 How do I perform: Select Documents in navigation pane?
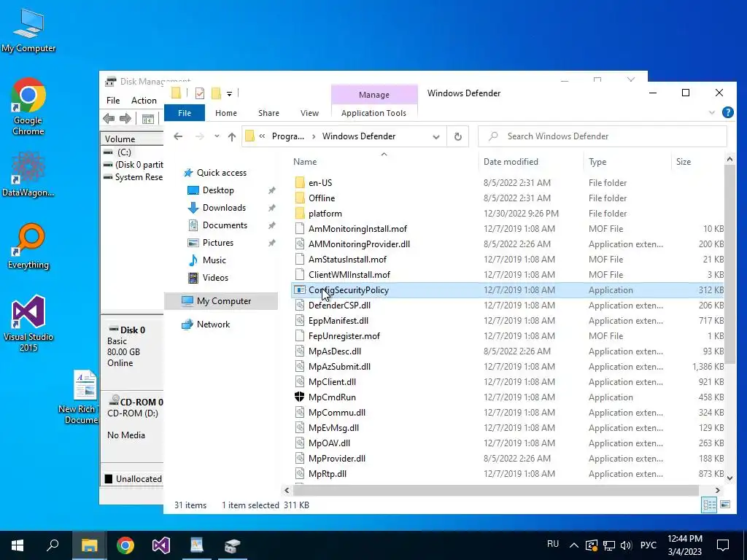pyautogui.click(x=225, y=225)
